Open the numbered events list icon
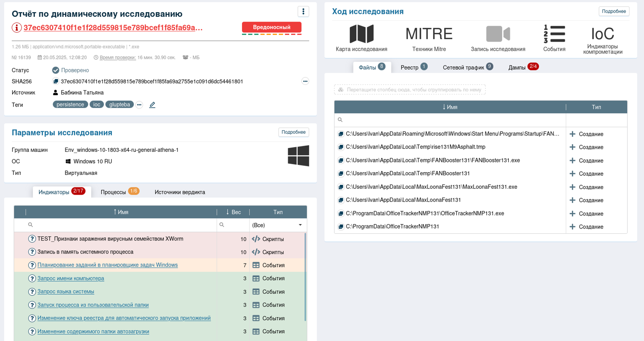The image size is (644, 341). 554,34
